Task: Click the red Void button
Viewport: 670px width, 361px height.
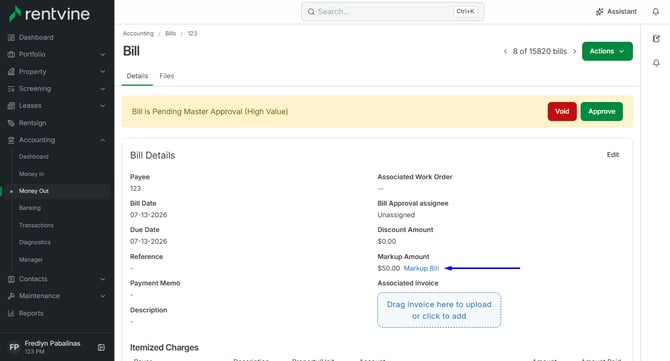Action: tap(562, 112)
